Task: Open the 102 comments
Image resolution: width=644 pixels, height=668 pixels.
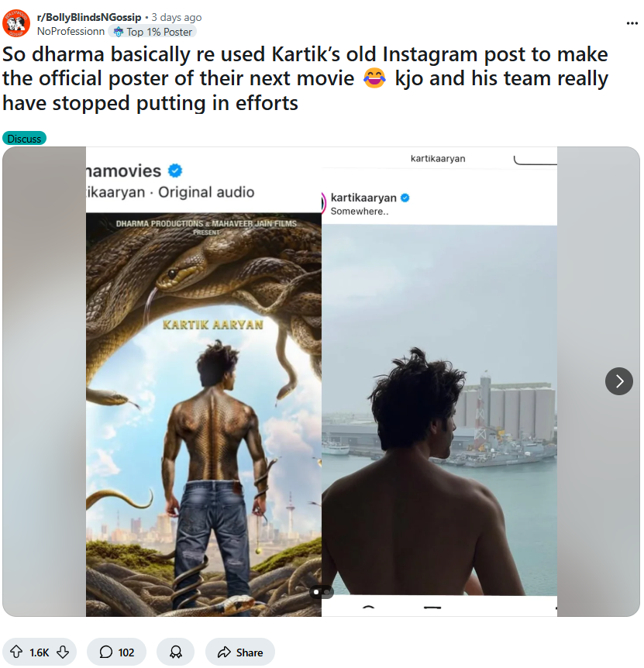Action: (x=116, y=653)
